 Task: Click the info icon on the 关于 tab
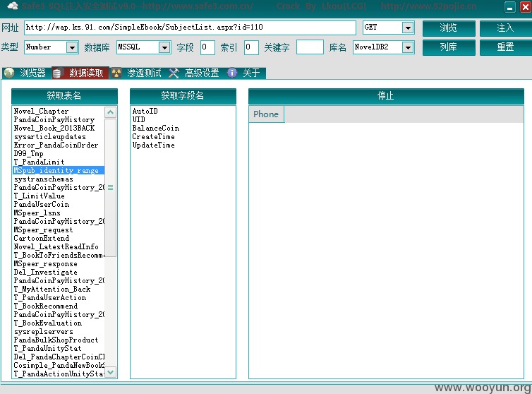tap(232, 73)
